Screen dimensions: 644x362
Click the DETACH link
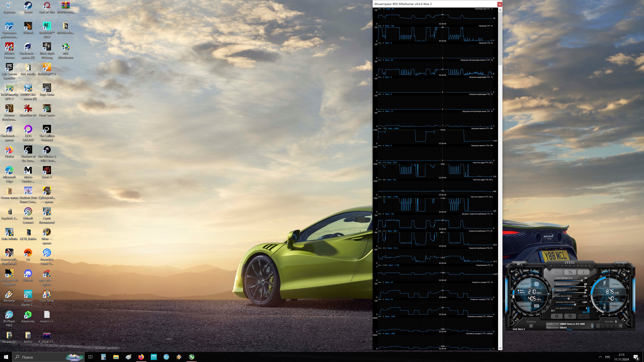(570, 330)
